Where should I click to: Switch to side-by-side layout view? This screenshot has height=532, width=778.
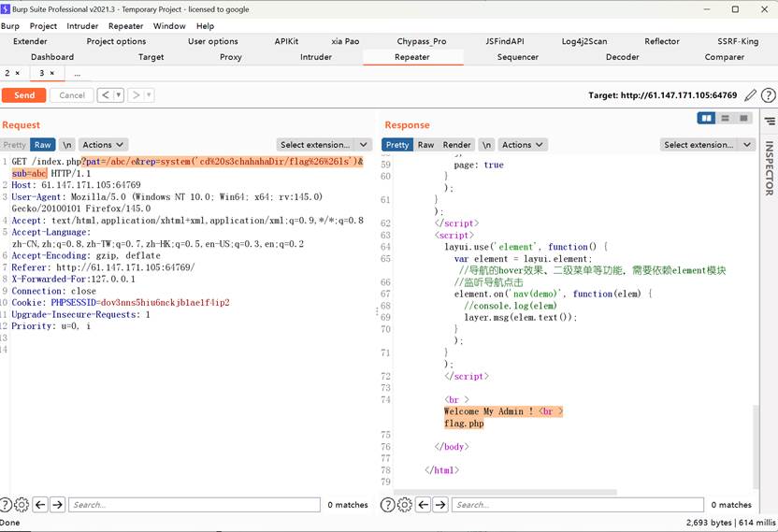point(706,118)
